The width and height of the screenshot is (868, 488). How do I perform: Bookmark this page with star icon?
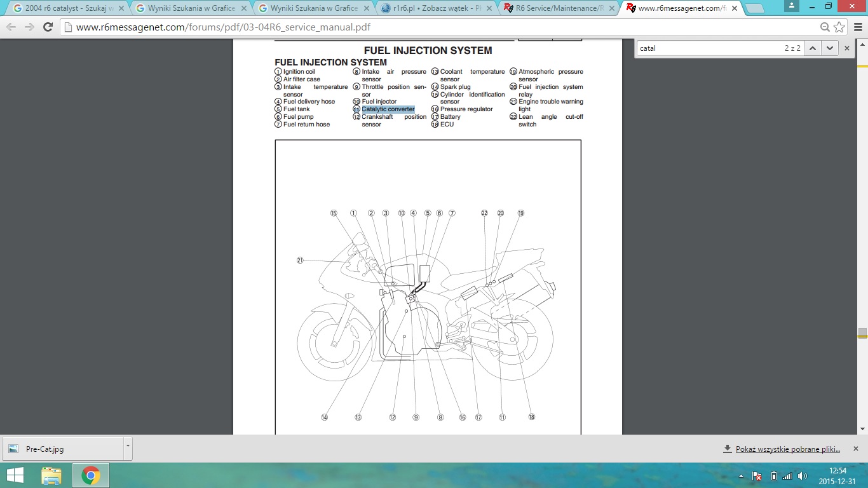[839, 27]
